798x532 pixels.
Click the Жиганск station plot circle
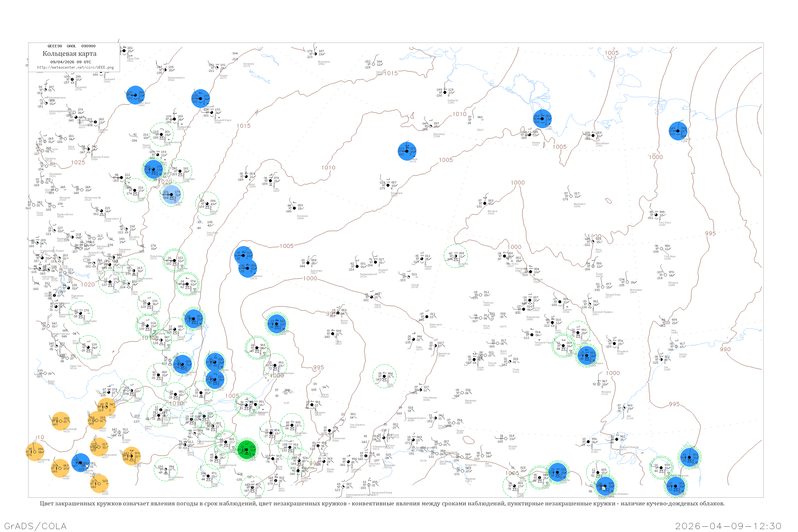[x=485, y=203]
